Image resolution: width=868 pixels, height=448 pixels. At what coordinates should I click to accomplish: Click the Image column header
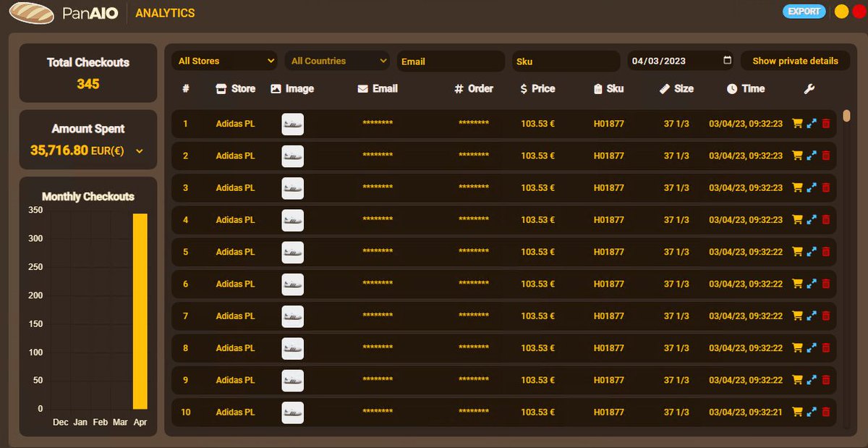click(292, 88)
